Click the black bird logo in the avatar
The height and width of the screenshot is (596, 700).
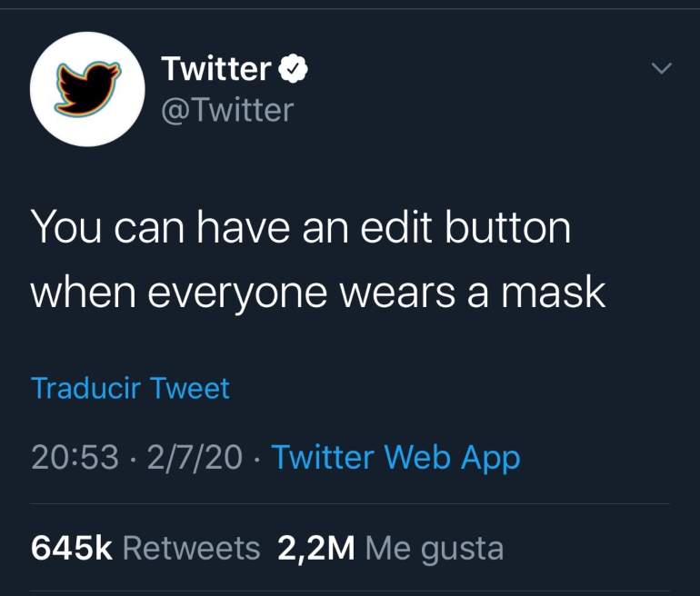click(87, 89)
